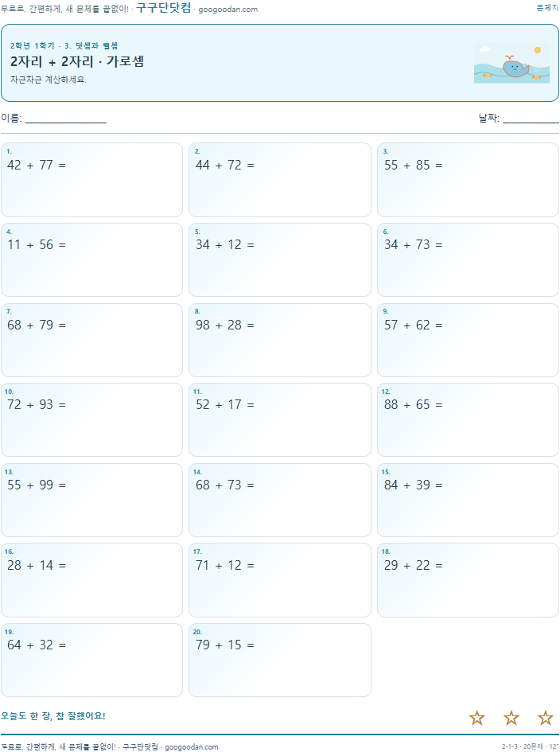Click the message 오늘도 한 장, 참 잘했어요!
The image size is (560, 752).
click(x=52, y=715)
